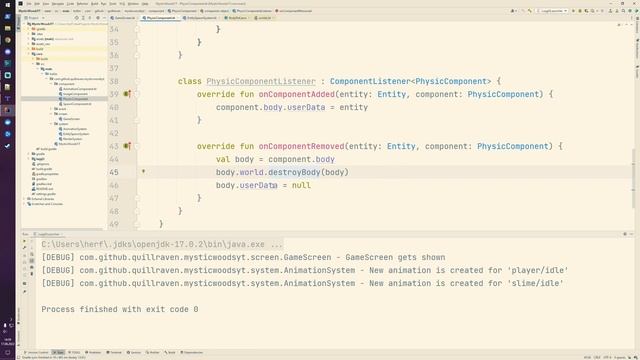Click the project locate-file crosshair icon

[x=76, y=18]
